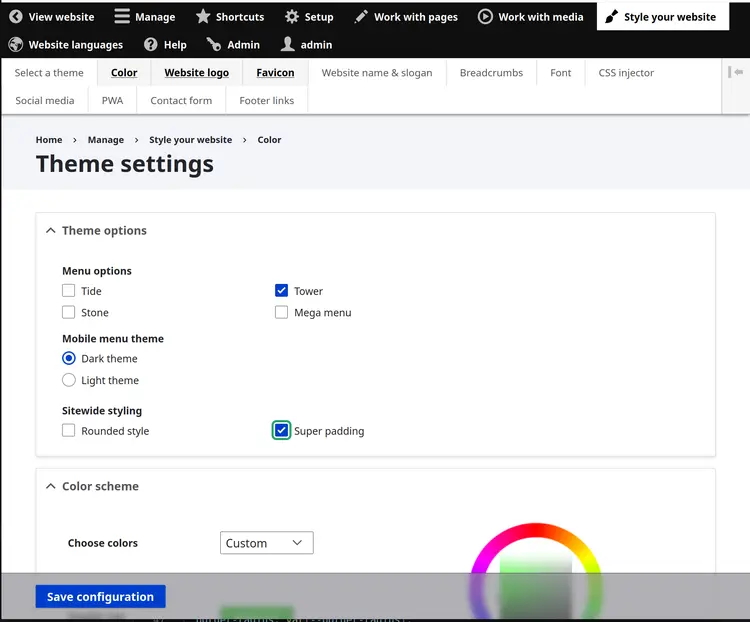750x622 pixels.
Task: Open Website name & slogan tab
Action: [x=377, y=73]
